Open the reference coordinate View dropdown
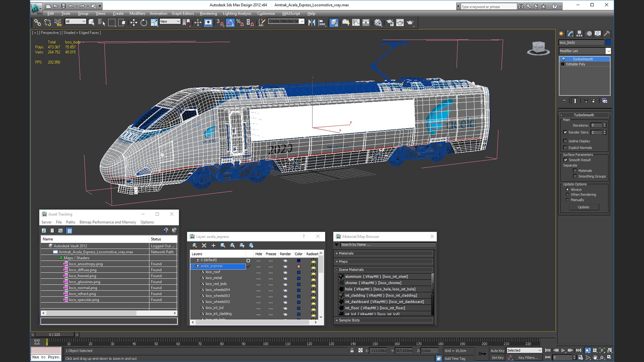644x362 pixels. click(x=170, y=21)
